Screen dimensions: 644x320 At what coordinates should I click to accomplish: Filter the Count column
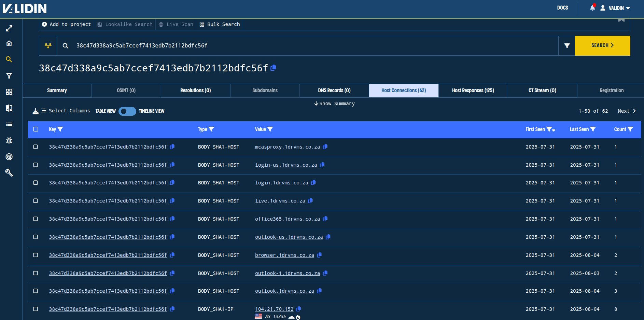(630, 129)
